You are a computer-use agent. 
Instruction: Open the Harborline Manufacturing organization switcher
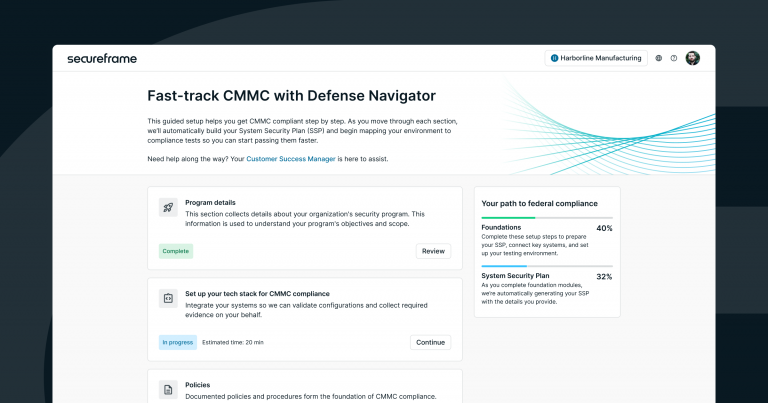pyautogui.click(x=596, y=58)
